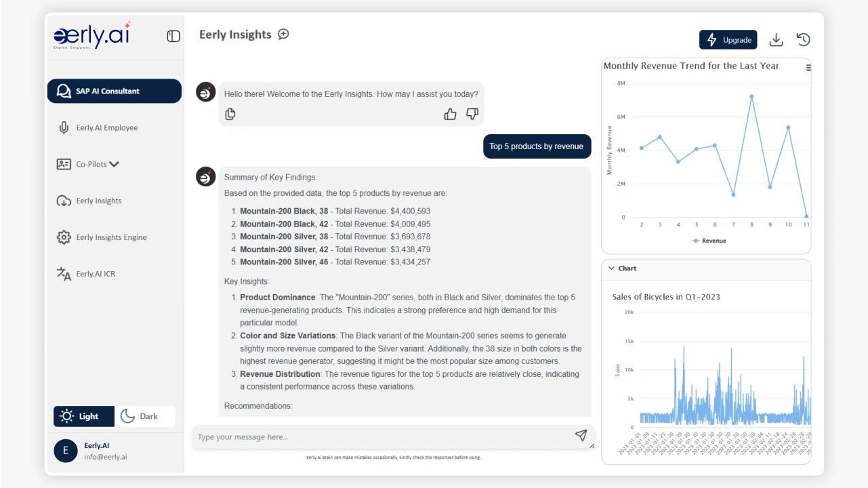
Task: Go to Eerly Insights Engine
Action: point(111,237)
